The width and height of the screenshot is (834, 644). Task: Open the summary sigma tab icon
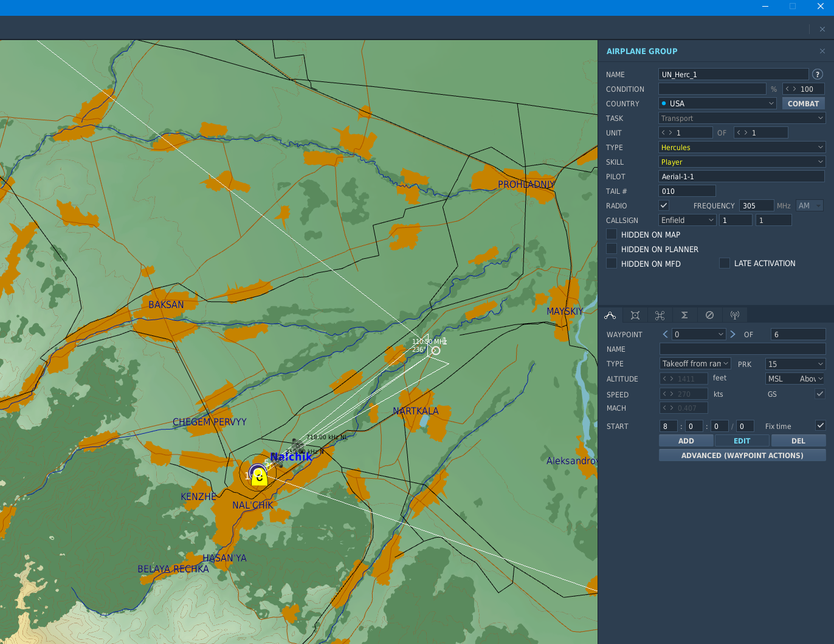tap(684, 315)
